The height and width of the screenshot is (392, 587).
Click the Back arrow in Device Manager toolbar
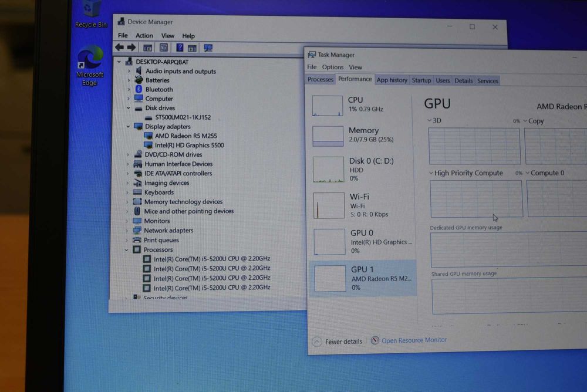(x=119, y=47)
